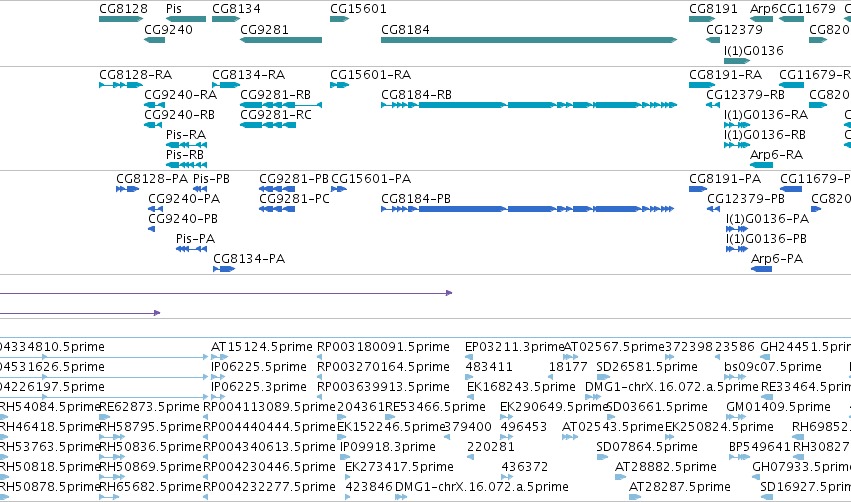Select the Pis-PA protein label
851x502 pixels.
tap(195, 239)
